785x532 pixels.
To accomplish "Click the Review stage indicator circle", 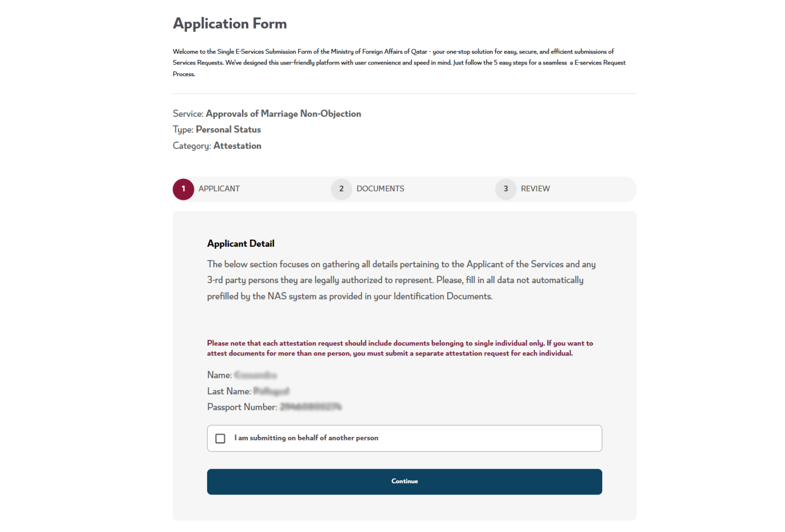I will coord(505,189).
